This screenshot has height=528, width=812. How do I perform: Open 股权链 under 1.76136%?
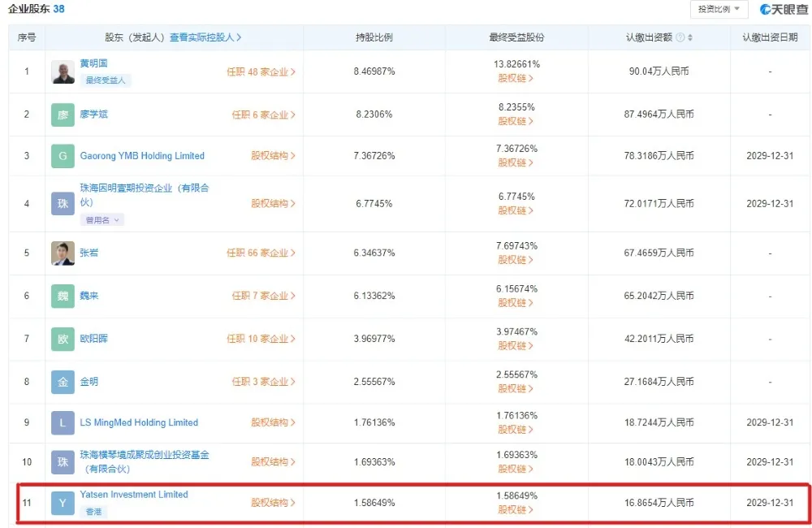click(516, 430)
